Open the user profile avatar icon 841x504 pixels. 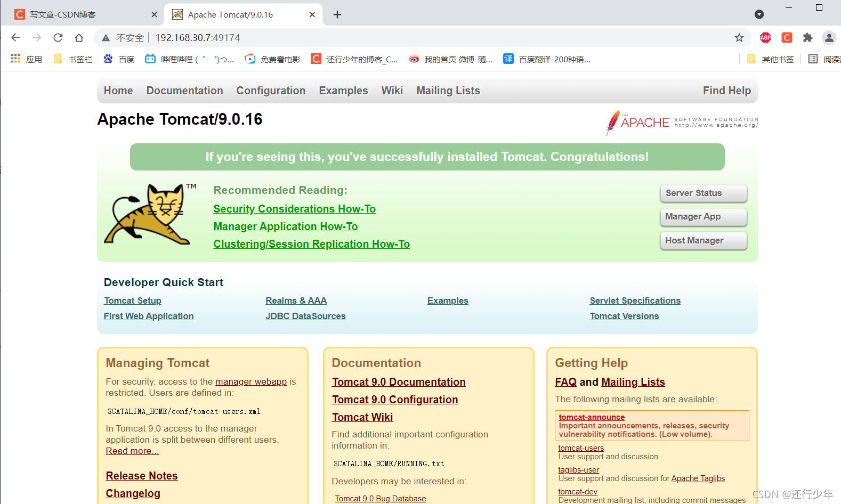[x=829, y=37]
